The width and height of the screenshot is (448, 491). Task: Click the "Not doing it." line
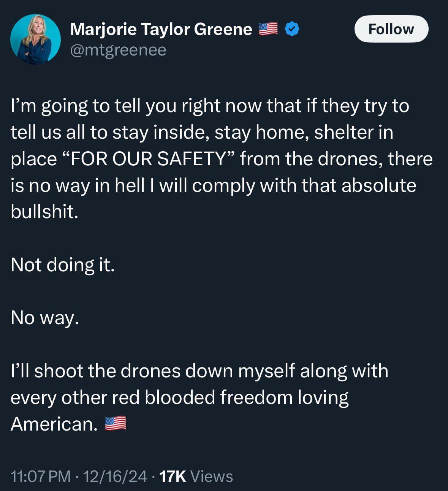click(x=63, y=265)
